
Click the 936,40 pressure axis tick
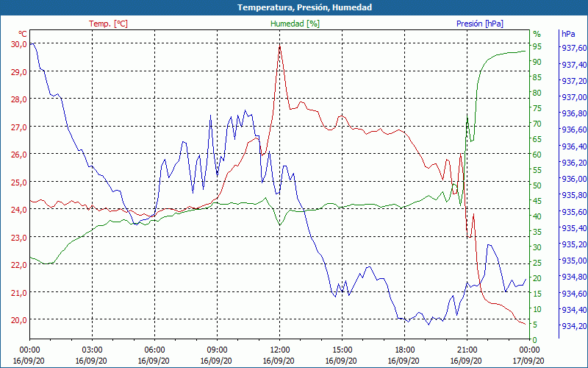(574, 146)
